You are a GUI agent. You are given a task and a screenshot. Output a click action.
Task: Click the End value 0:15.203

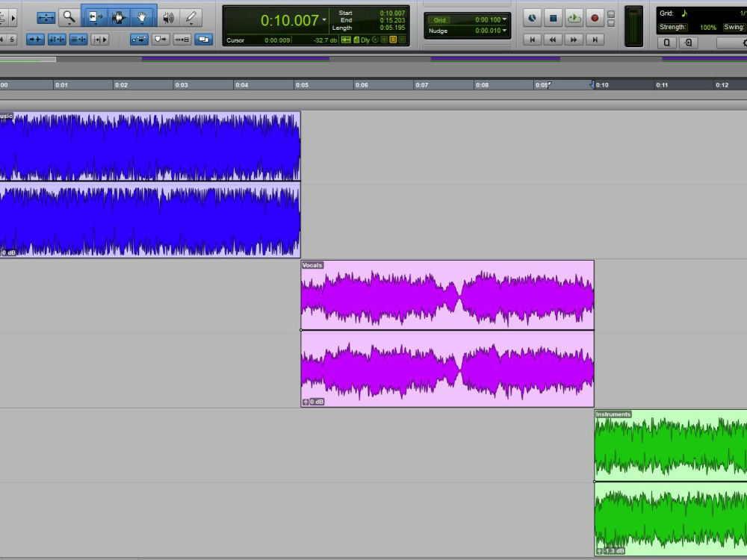[x=392, y=20]
